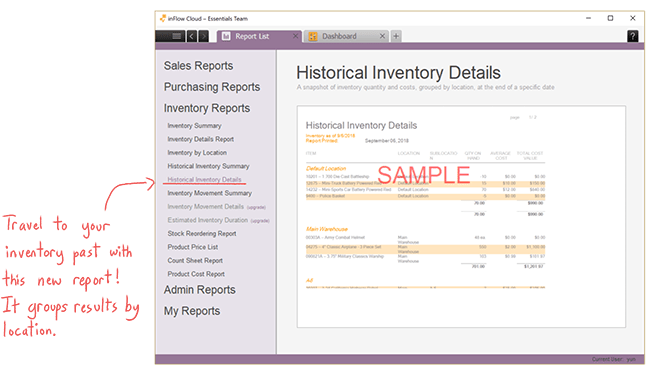Select Historical Inventory Details report link
Viewport: 650px width, 366px height.
pyautogui.click(x=204, y=179)
